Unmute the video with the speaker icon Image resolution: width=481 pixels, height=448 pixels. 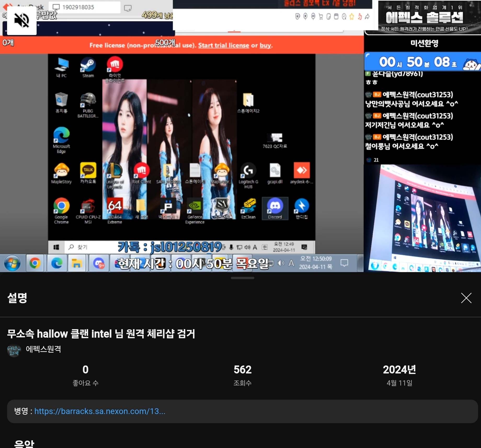[22, 20]
